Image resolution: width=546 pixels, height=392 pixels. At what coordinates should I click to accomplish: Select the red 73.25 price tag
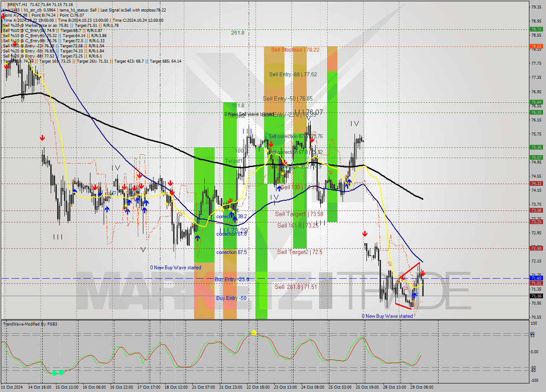tap(536, 222)
